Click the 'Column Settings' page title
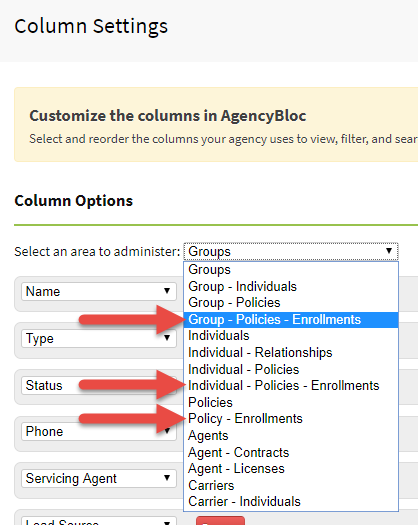 (x=91, y=26)
